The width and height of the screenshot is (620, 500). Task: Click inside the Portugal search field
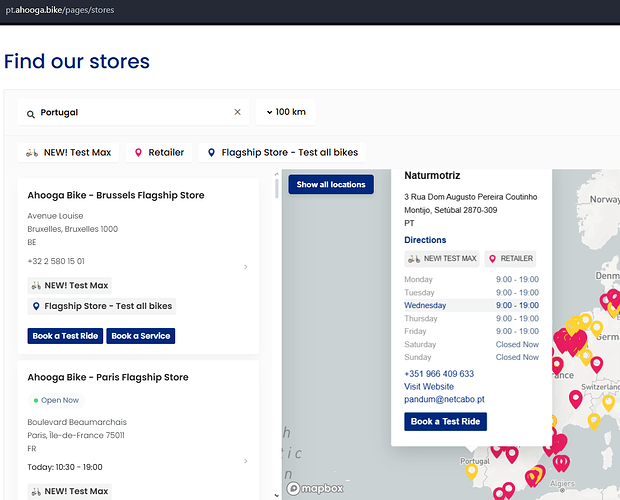pos(134,112)
